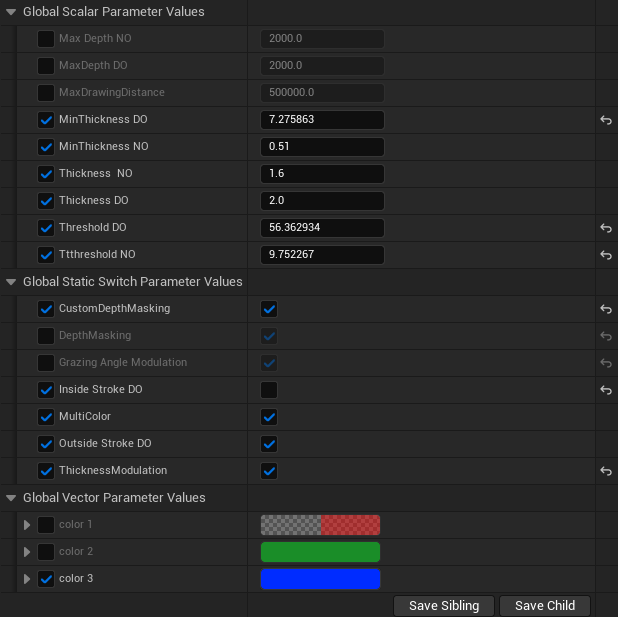Click the Thickness NO value field
The width and height of the screenshot is (618, 617).
coord(321,174)
